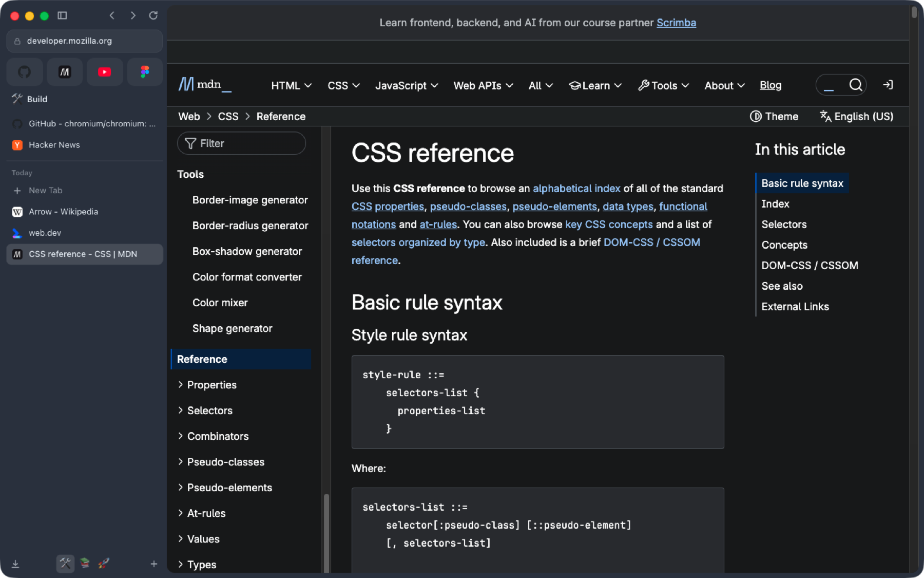Expand the Web APIs navigation menu

point(483,86)
